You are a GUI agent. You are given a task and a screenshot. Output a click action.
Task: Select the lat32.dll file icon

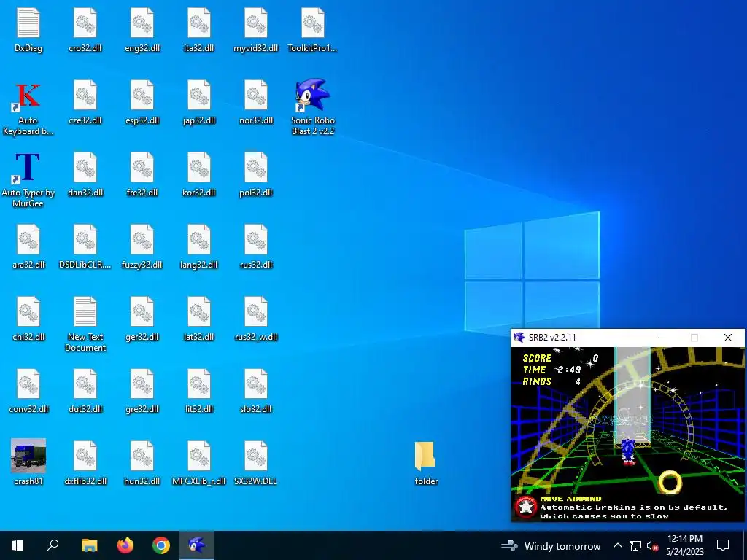coord(199,312)
